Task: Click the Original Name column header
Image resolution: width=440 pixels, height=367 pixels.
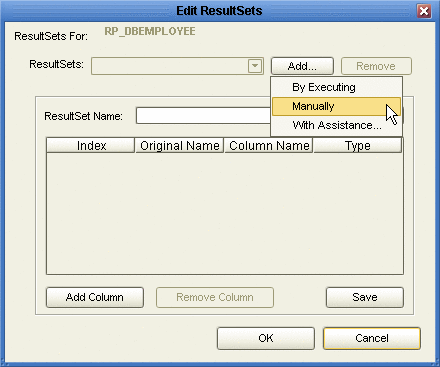Action: pos(180,146)
